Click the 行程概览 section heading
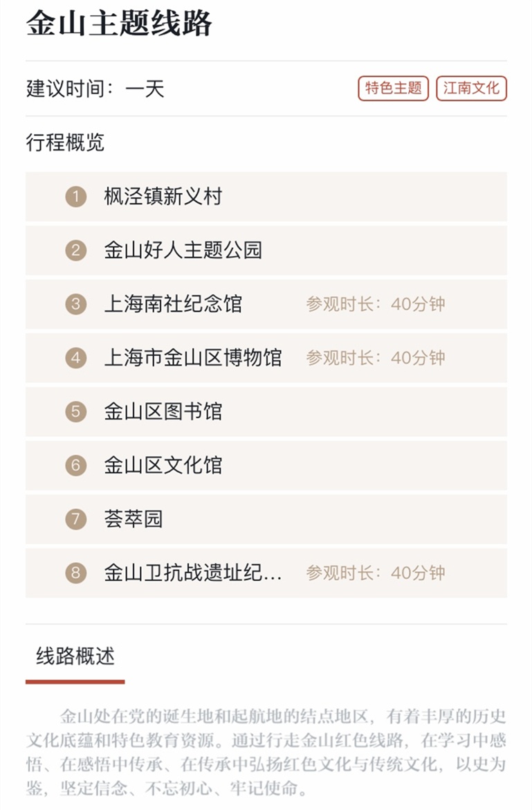The image size is (532, 810). tap(65, 143)
